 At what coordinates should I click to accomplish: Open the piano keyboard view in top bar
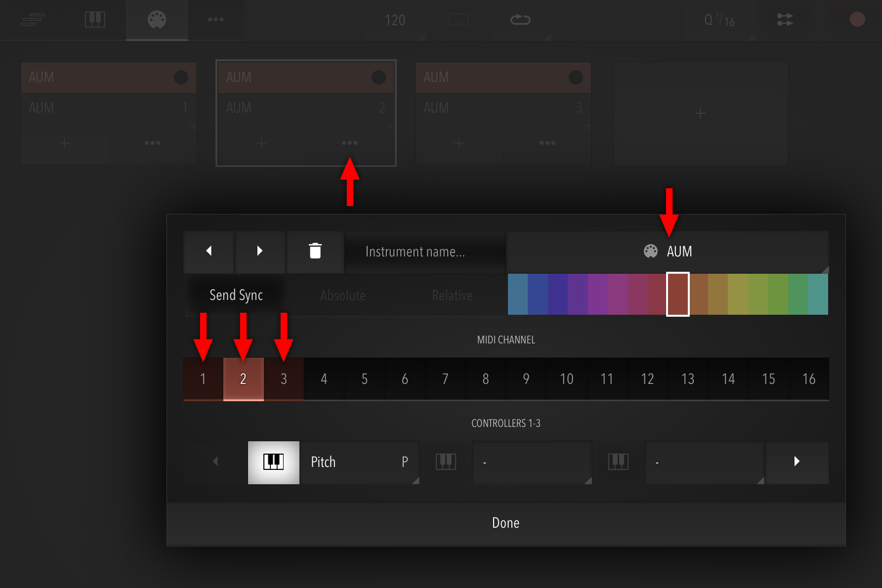(x=95, y=20)
